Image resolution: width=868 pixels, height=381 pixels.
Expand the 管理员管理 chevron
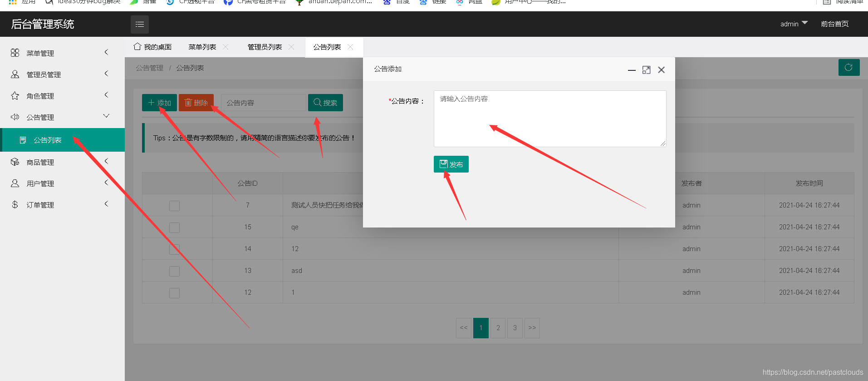point(106,74)
